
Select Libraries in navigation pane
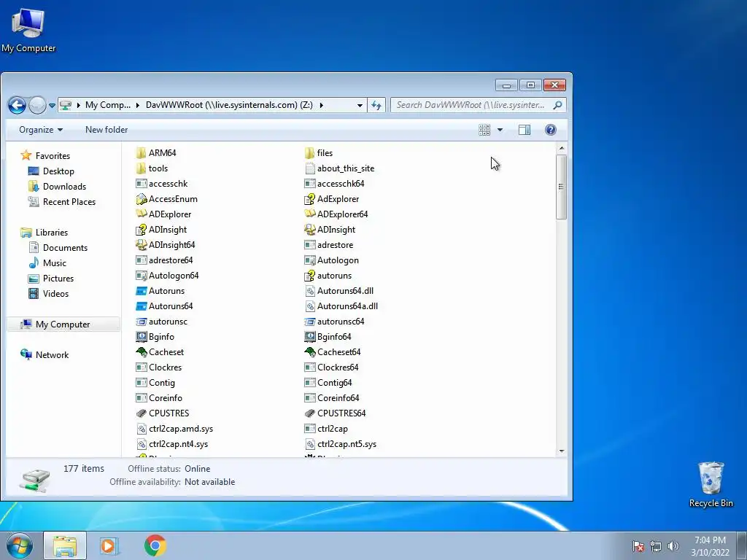(52, 233)
